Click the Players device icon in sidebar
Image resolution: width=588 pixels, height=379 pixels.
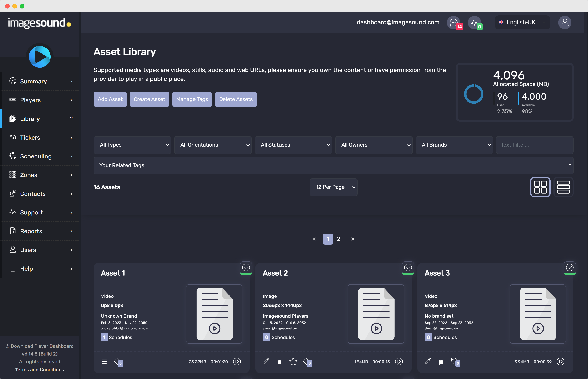[13, 100]
